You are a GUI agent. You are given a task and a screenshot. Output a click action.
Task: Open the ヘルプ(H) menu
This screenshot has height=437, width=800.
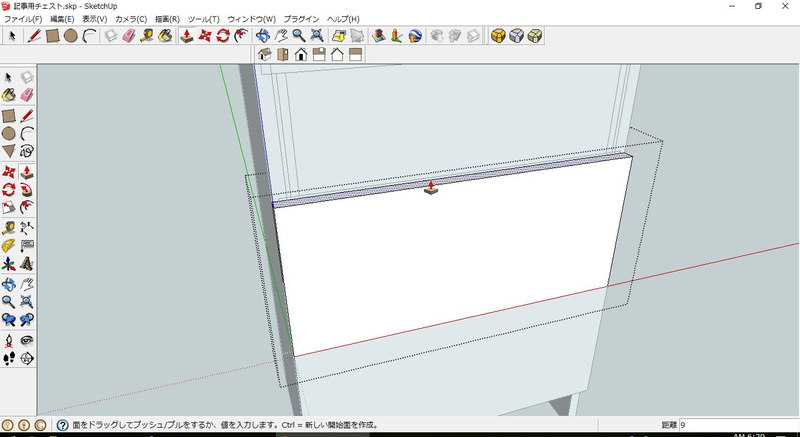(344, 19)
